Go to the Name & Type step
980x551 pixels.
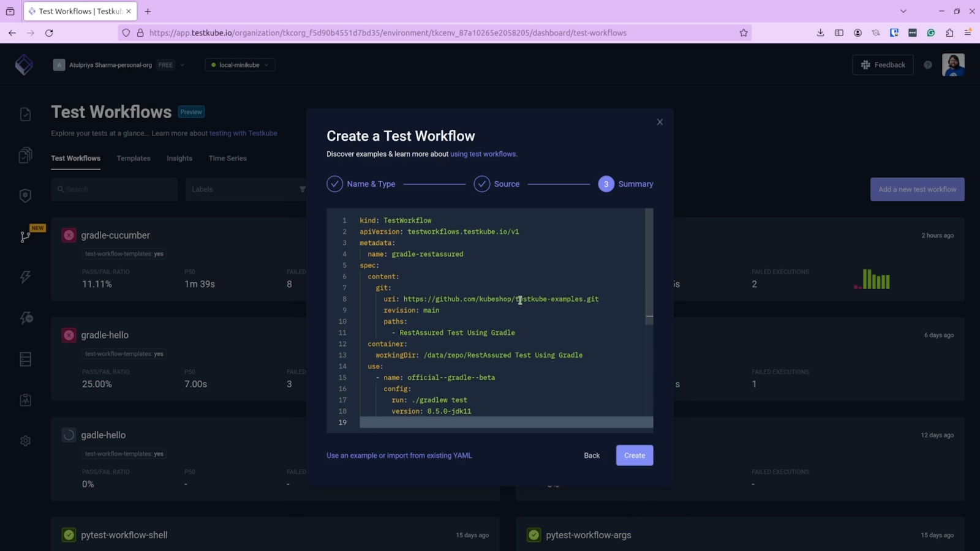tap(361, 184)
